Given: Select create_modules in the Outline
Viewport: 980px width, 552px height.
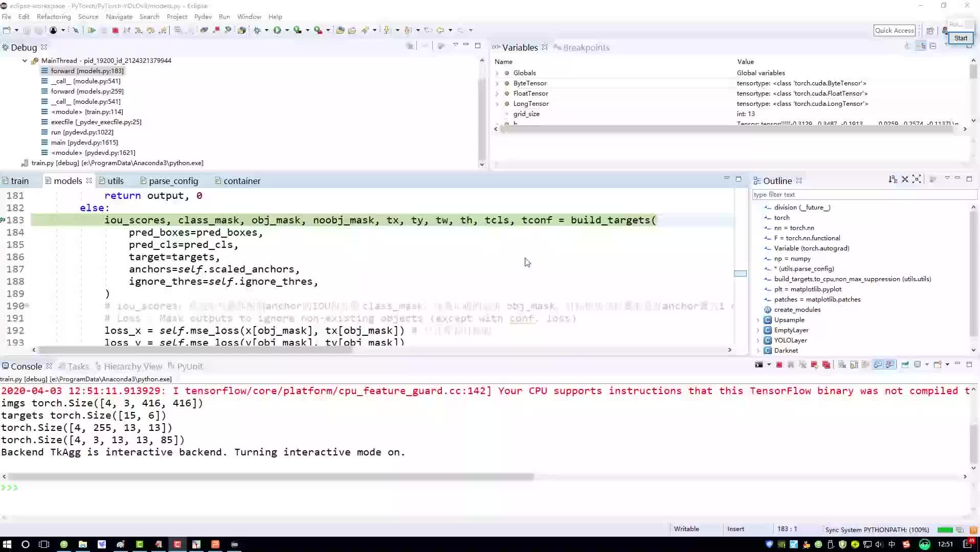Looking at the screenshot, I should [x=797, y=310].
